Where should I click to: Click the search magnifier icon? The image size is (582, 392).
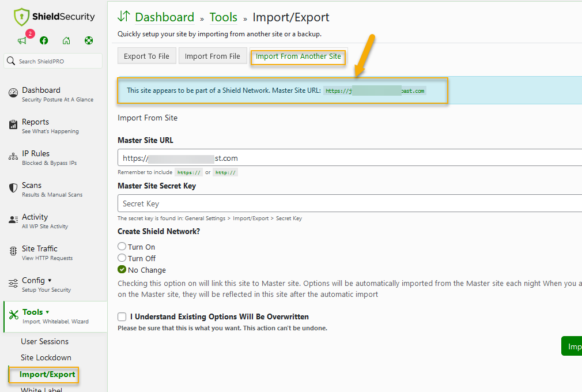click(x=11, y=61)
